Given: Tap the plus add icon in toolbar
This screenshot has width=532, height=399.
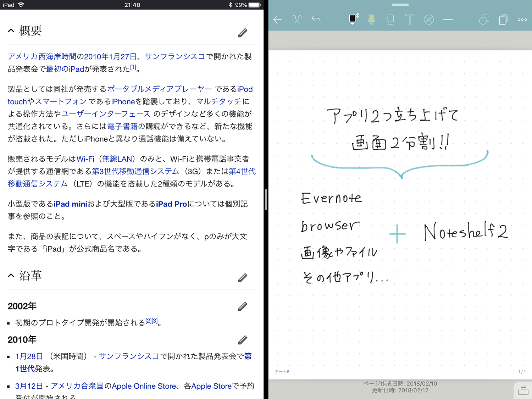Looking at the screenshot, I should (x=448, y=20).
